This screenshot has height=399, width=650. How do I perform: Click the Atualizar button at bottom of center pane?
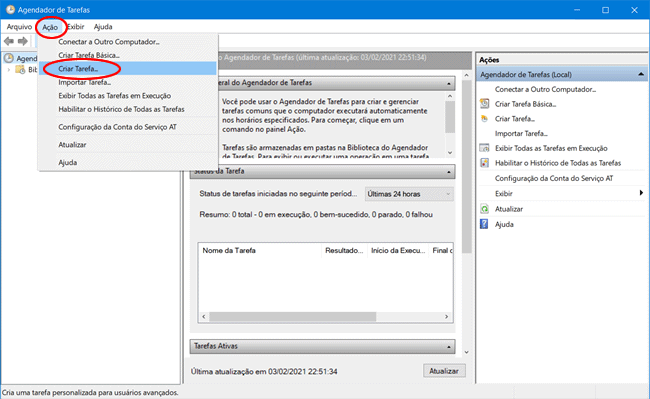[444, 371]
